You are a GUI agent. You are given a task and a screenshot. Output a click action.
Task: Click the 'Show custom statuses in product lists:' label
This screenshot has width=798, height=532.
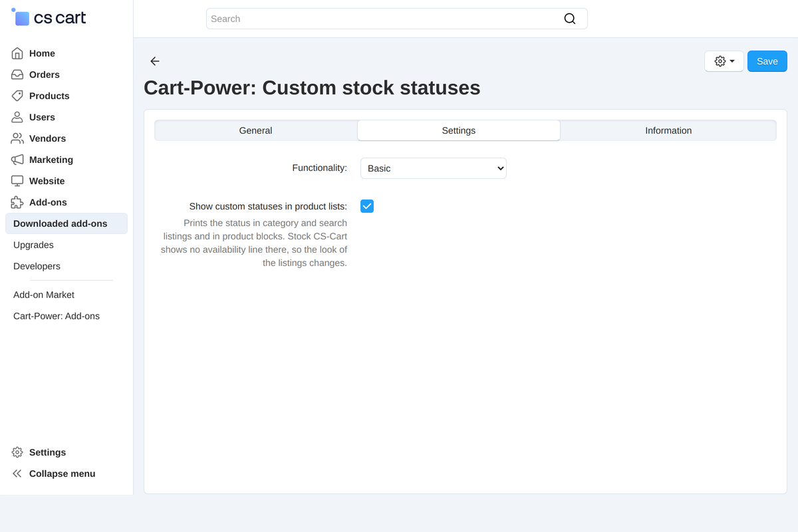pyautogui.click(x=268, y=206)
